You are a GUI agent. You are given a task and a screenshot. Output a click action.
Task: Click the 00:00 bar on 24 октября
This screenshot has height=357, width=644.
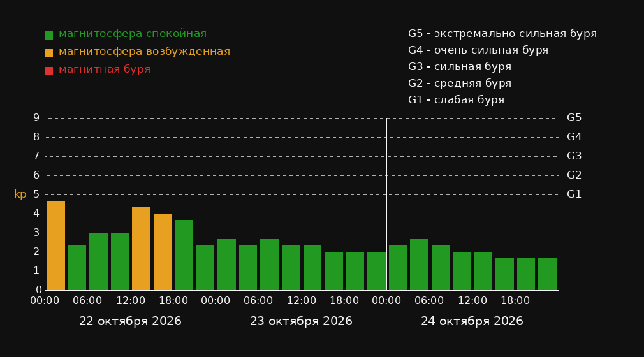pos(398,268)
